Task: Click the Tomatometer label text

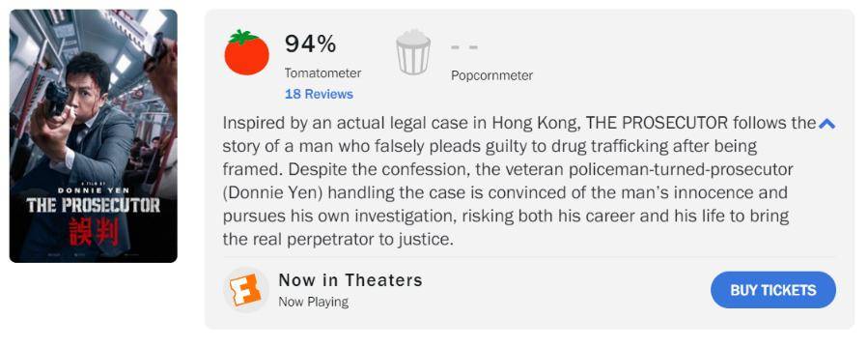Action: (x=322, y=73)
